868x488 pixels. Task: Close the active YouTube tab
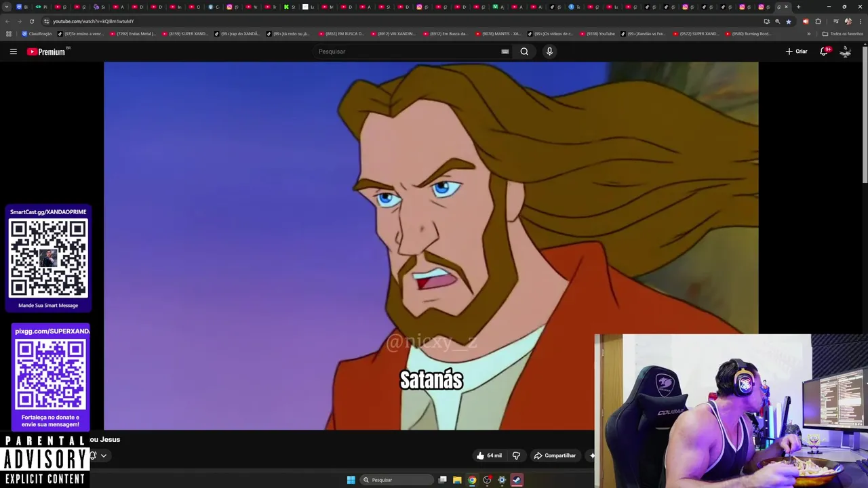[x=787, y=7]
